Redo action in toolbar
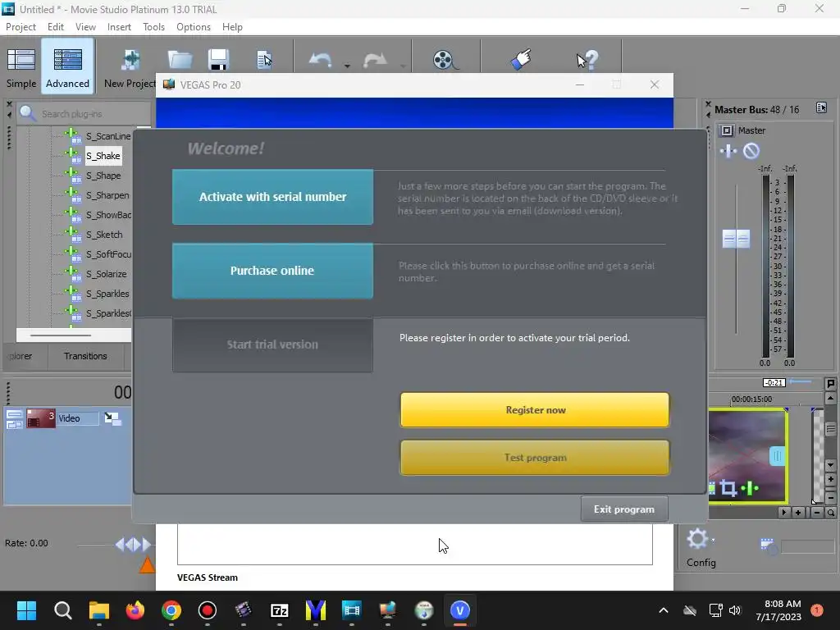840x630 pixels. [375, 59]
